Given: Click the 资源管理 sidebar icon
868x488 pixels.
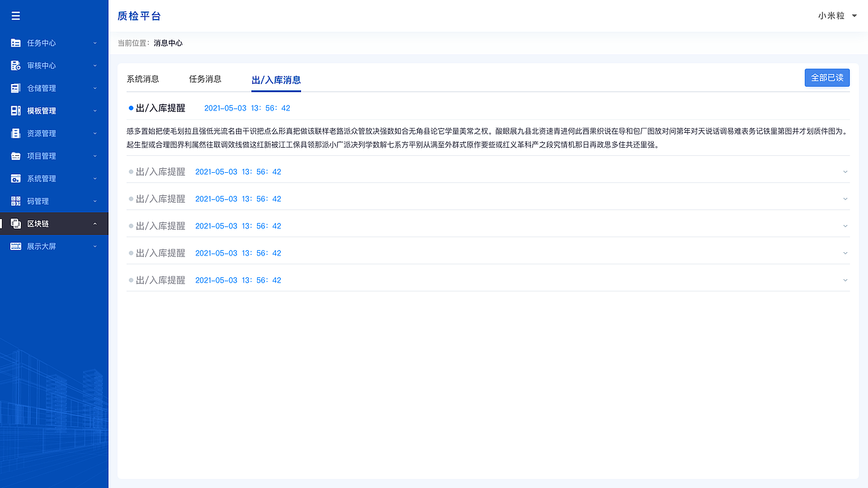Looking at the screenshot, I should pyautogui.click(x=16, y=134).
